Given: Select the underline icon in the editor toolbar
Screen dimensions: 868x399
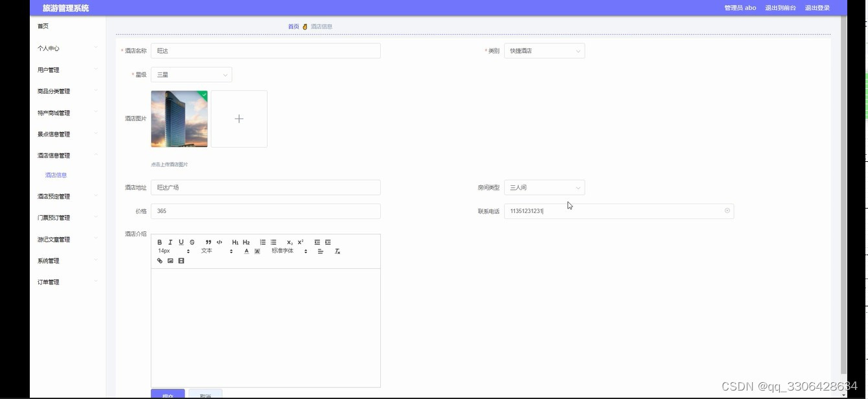Looking at the screenshot, I should [181, 242].
